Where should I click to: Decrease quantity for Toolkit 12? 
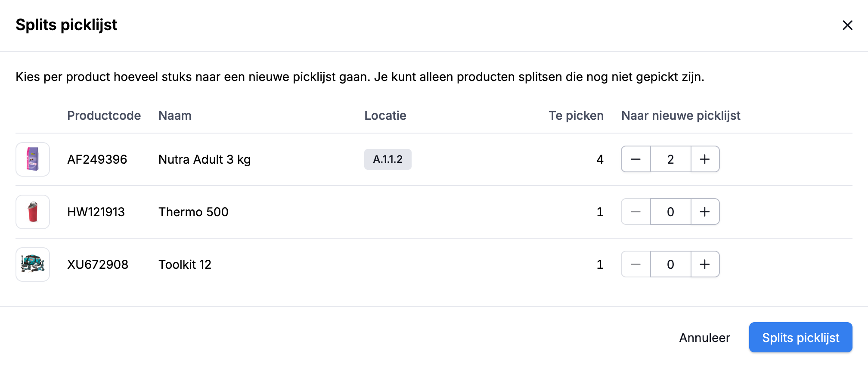(x=636, y=264)
